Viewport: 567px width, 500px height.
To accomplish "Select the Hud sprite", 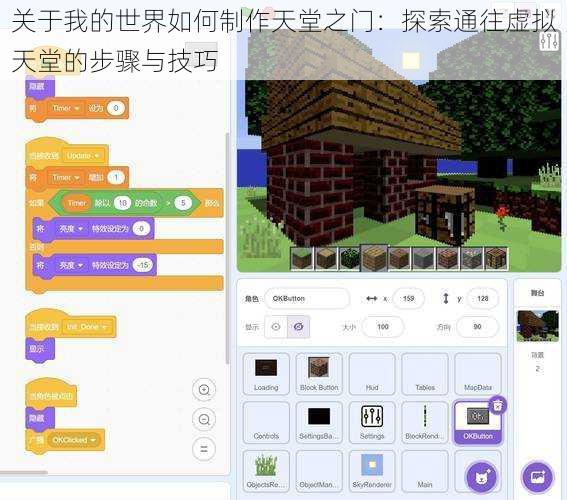I will (x=372, y=374).
